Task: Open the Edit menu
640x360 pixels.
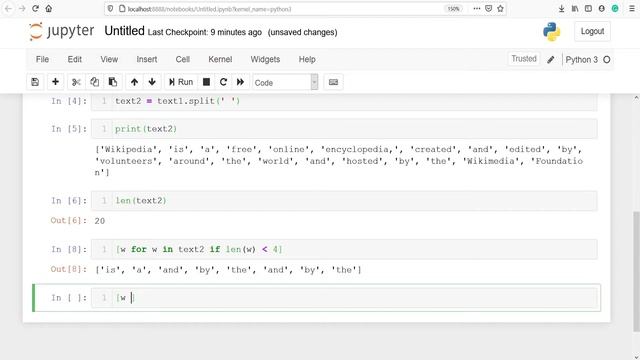Action: pyautogui.click(x=75, y=59)
